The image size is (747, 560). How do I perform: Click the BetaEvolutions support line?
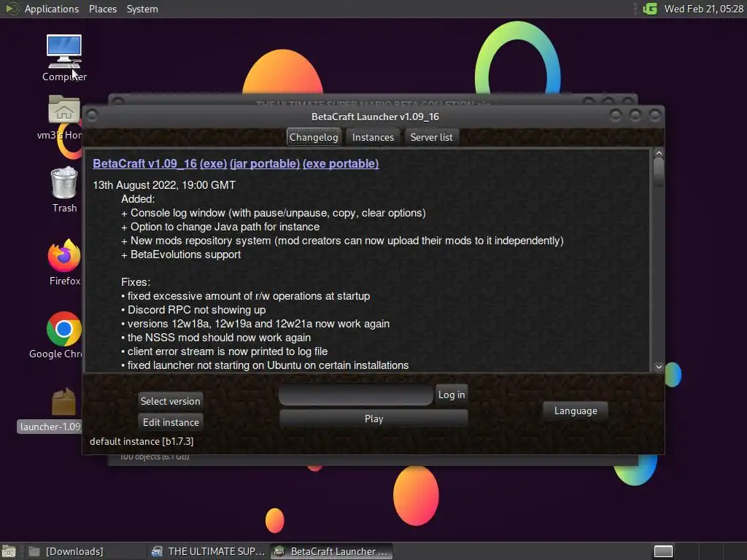pyautogui.click(x=181, y=254)
